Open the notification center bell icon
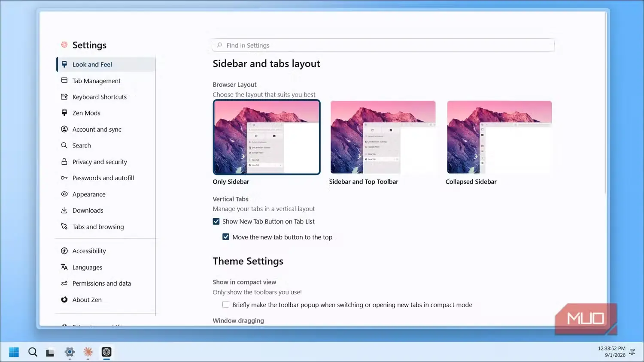Viewport: 644px width, 362px height. [632, 352]
